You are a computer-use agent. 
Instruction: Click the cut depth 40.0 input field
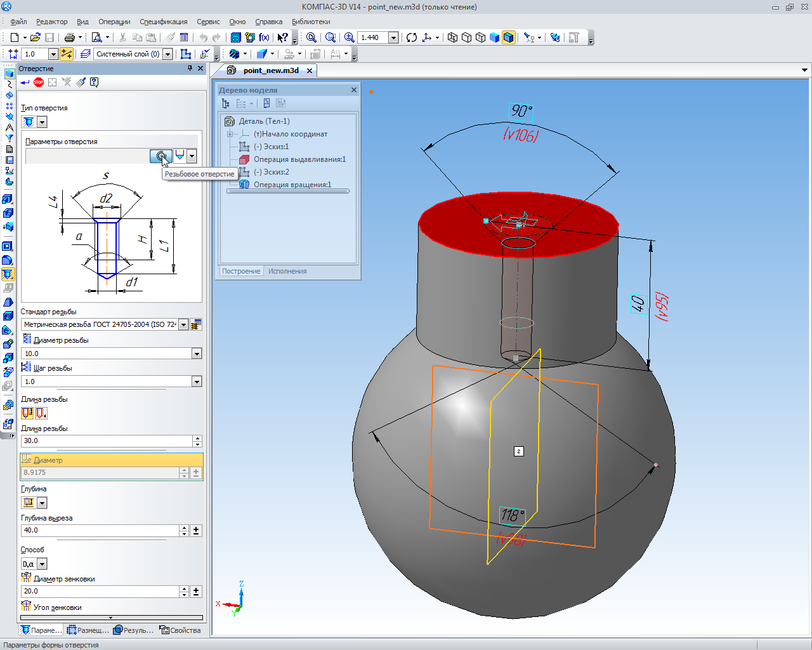point(100,530)
